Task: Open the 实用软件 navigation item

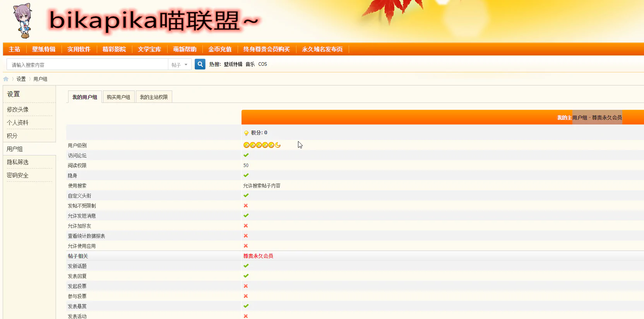Action: [79, 49]
